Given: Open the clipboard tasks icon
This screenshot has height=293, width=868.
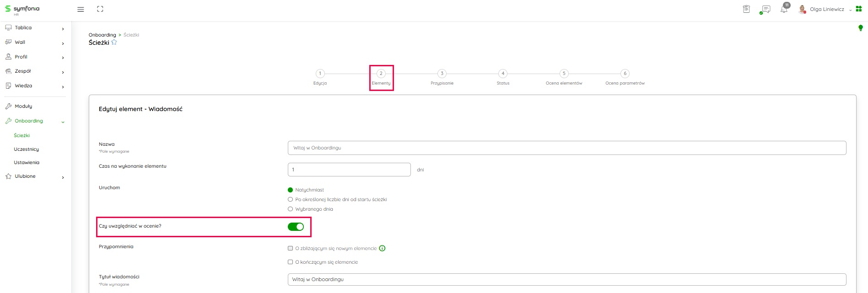Looking at the screenshot, I should [746, 9].
